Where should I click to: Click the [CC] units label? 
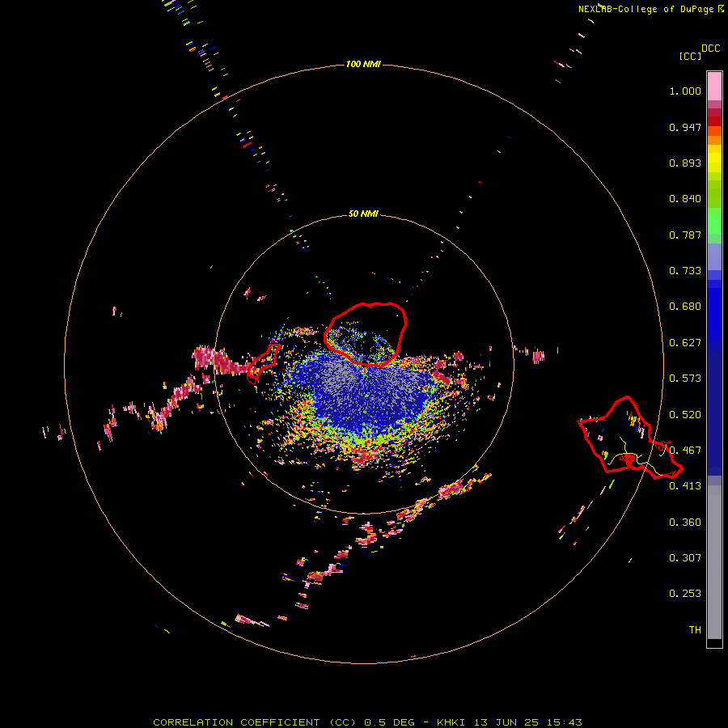coord(690,56)
